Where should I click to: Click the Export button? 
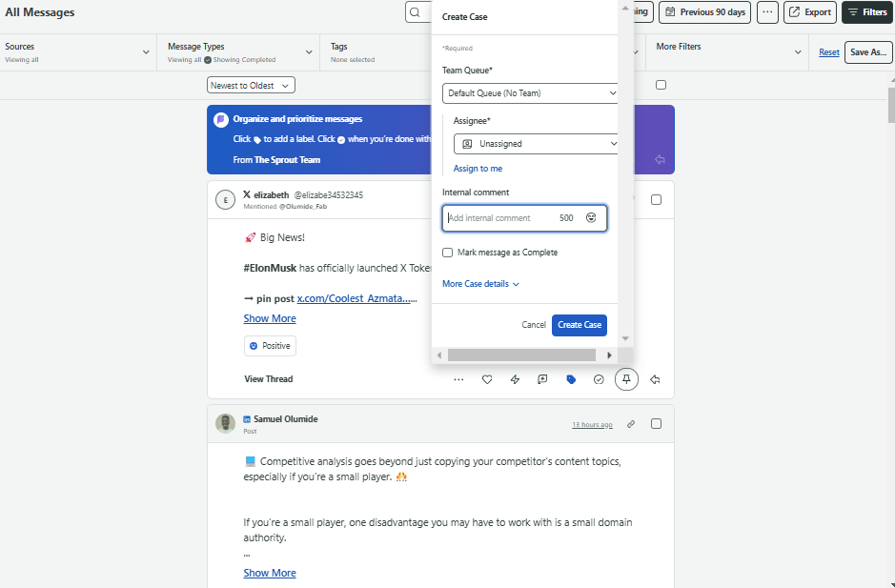810,12
